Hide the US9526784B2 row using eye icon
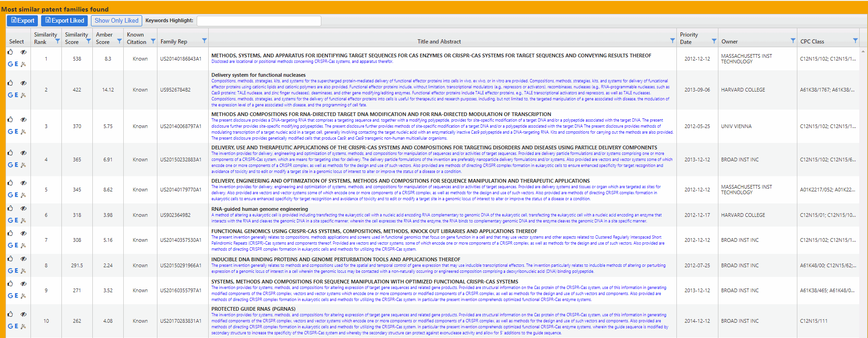Image resolution: width=868 pixels, height=338 pixels. click(x=24, y=83)
